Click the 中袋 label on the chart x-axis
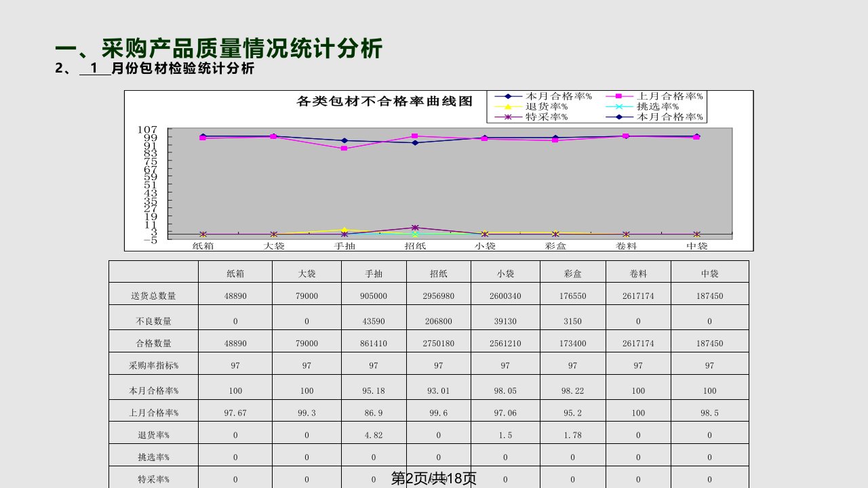The height and width of the screenshot is (488, 868). tap(696, 245)
